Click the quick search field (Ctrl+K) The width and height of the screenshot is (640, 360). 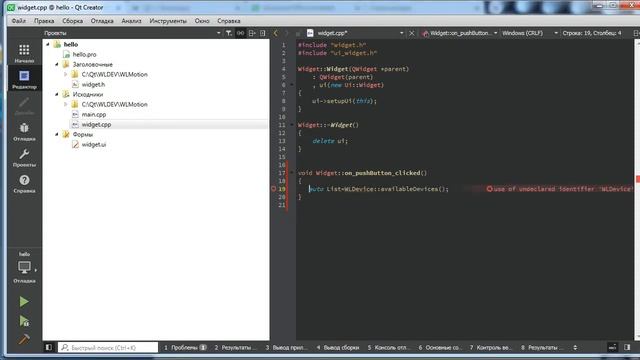coord(108,347)
